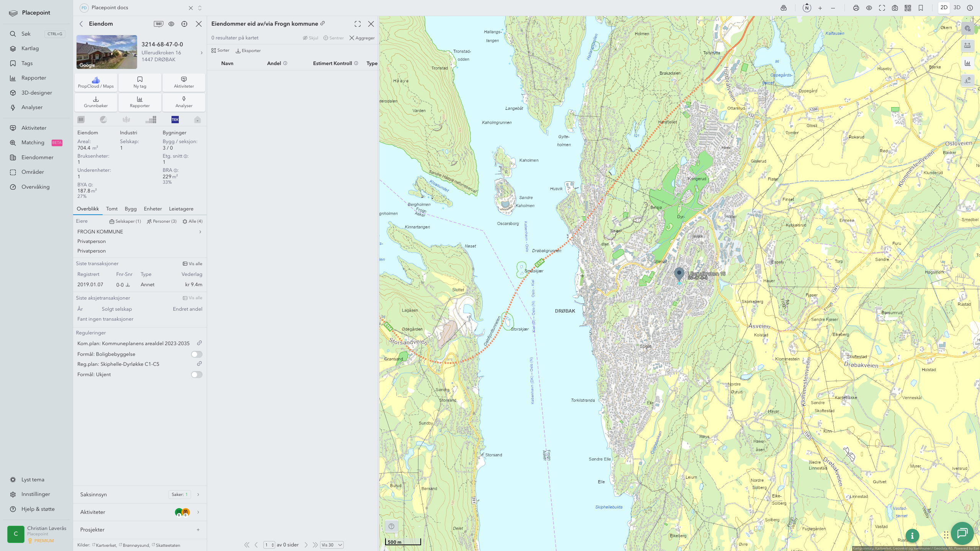
Task: Add a new tag with Ny tag
Action: point(140,82)
